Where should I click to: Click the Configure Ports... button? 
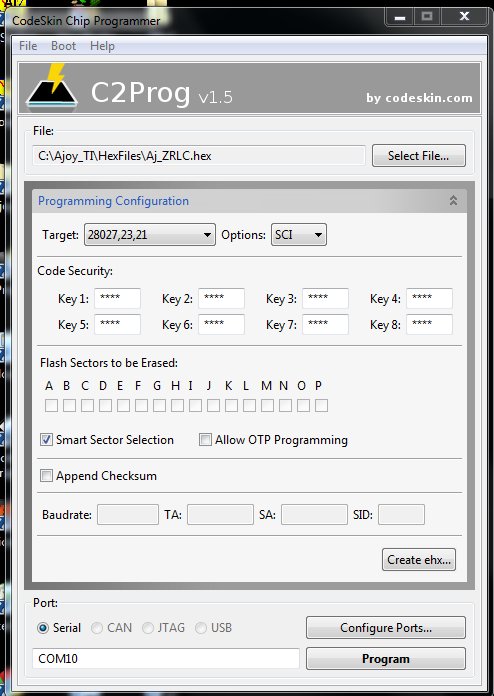tap(386, 627)
